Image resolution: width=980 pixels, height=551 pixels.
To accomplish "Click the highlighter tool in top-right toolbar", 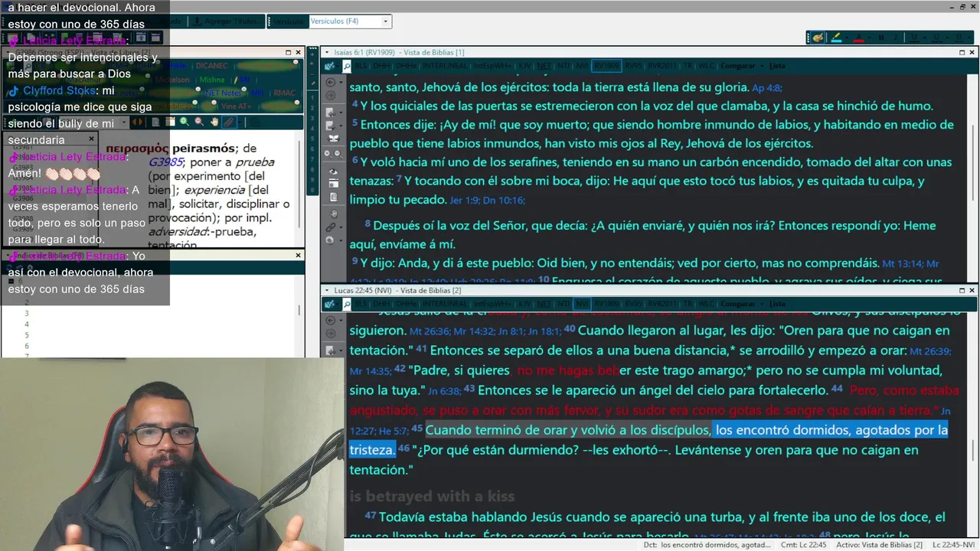I will [836, 37].
